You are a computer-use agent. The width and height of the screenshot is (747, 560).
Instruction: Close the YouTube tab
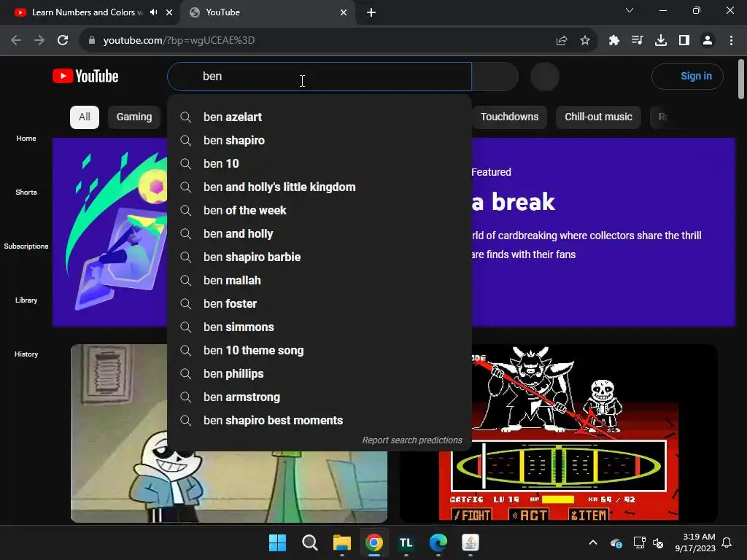(344, 12)
